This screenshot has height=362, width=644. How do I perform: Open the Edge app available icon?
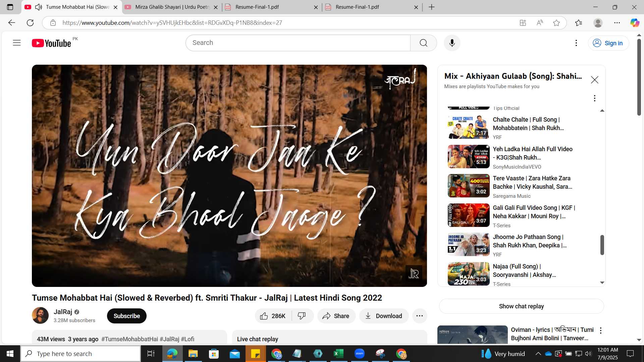point(523,23)
